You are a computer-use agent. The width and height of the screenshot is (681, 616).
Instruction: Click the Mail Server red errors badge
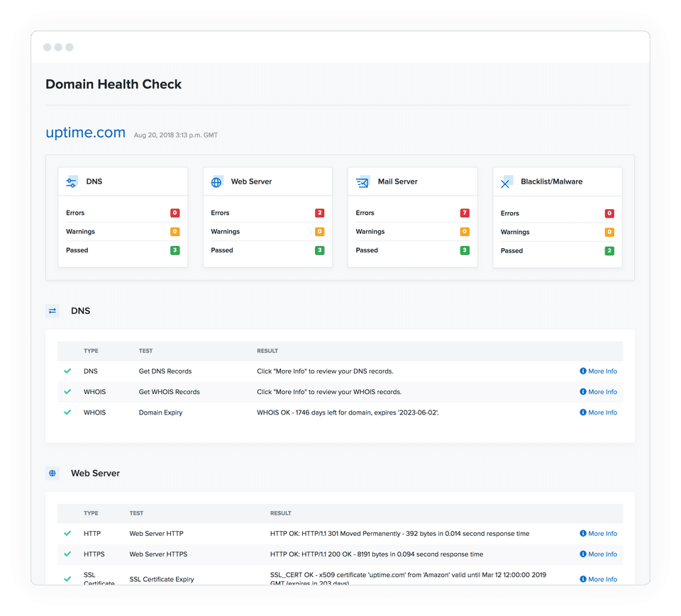click(465, 213)
